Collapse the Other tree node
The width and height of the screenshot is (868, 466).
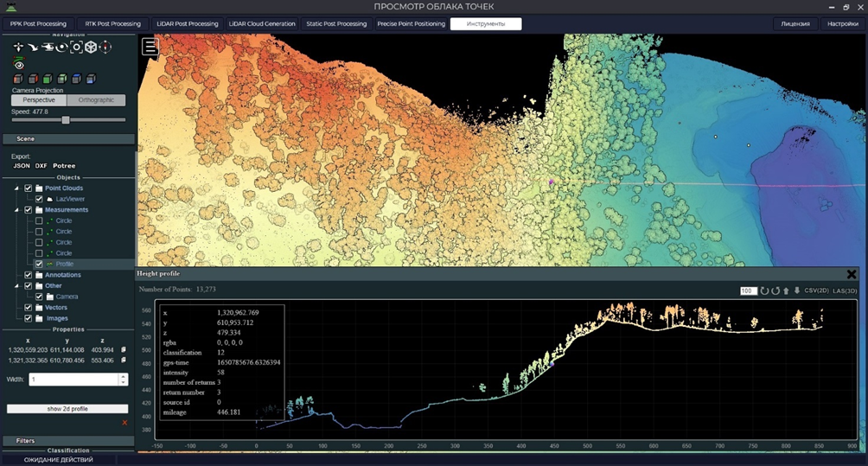click(16, 285)
